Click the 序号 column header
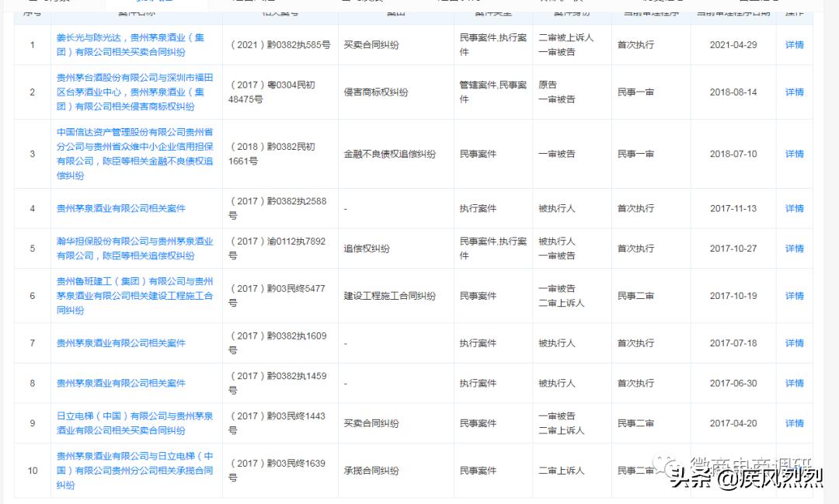The height and width of the screenshot is (504, 839). (32, 13)
